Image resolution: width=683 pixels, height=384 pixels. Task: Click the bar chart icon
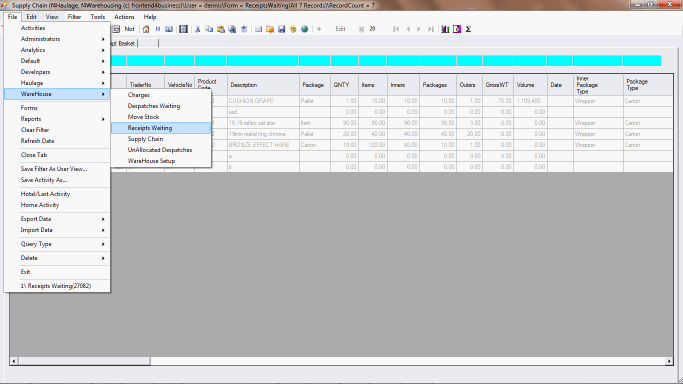[445, 29]
